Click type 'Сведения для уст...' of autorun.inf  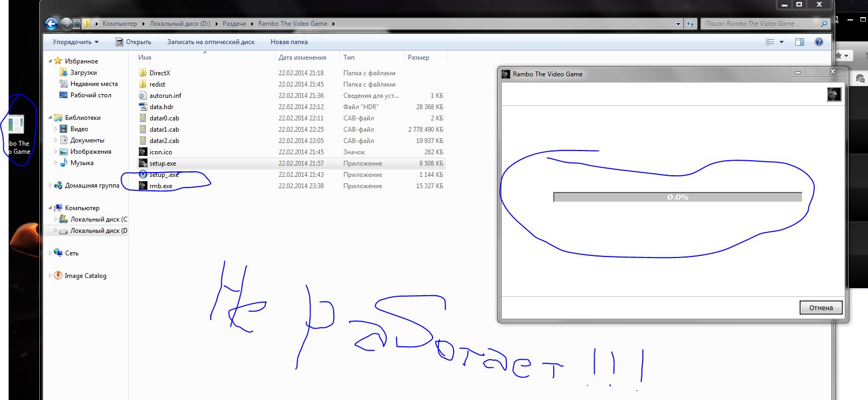click(x=371, y=96)
